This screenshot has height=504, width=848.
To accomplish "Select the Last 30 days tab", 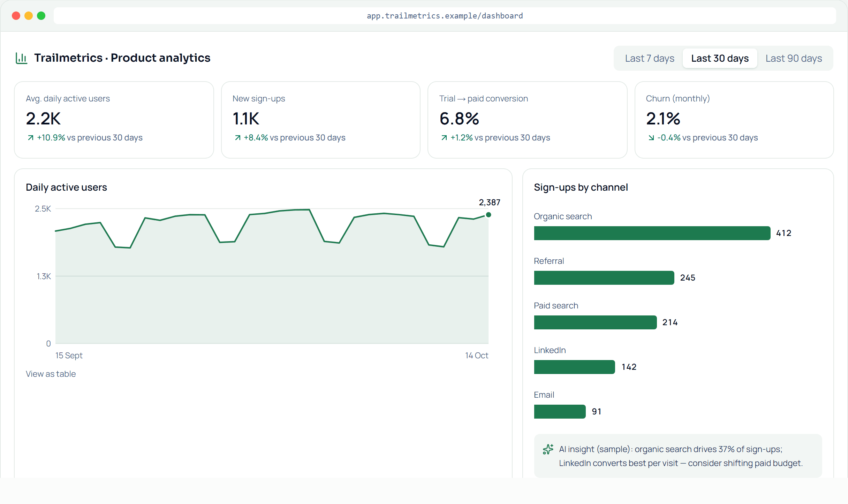I will 720,58.
